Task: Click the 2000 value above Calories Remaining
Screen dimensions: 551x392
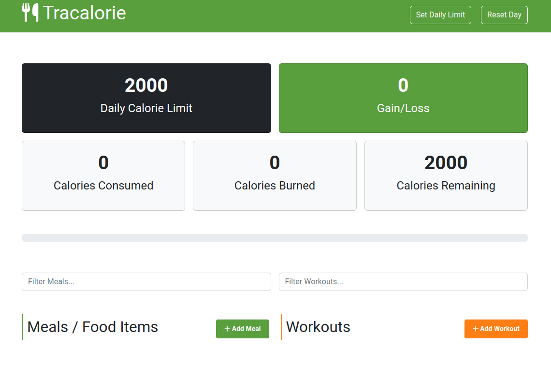Action: click(x=446, y=163)
